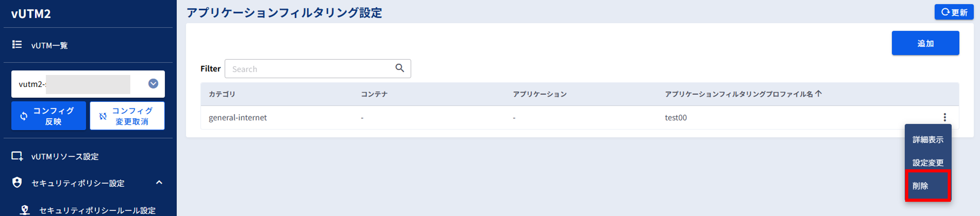Sort by アプリケーションフィルタリングプロファイル名 arrow
Viewport: 980px width, 216px height.
tap(819, 94)
